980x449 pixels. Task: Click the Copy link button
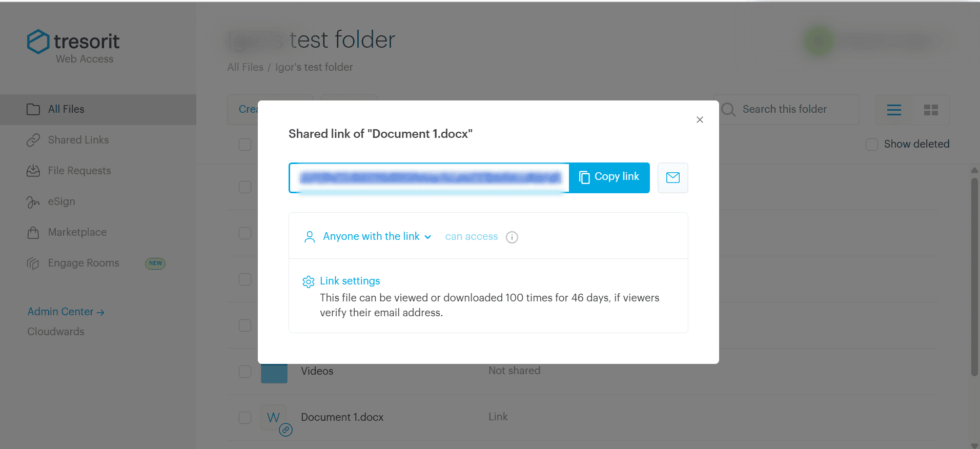pos(609,177)
